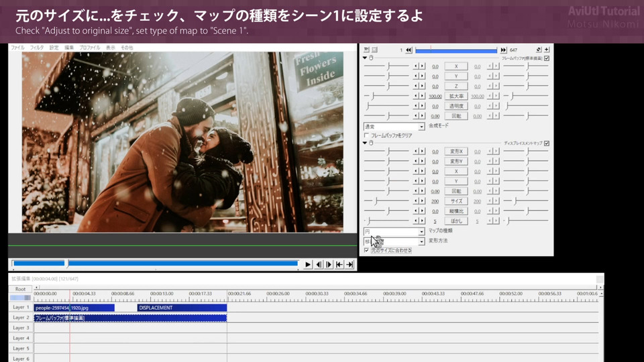Disable the ディスプレイスメントマップ effect checkbox
644x362 pixels.
[547, 143]
